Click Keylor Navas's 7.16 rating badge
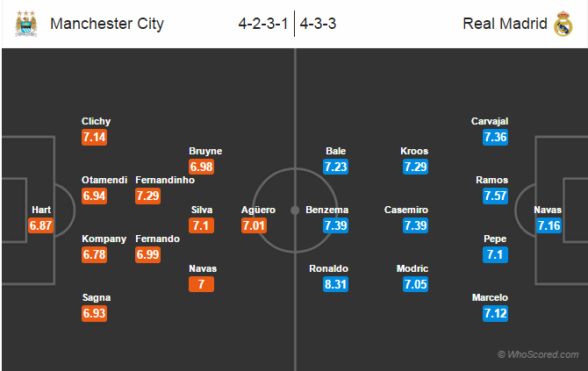The height and width of the screenshot is (371, 588). [549, 225]
